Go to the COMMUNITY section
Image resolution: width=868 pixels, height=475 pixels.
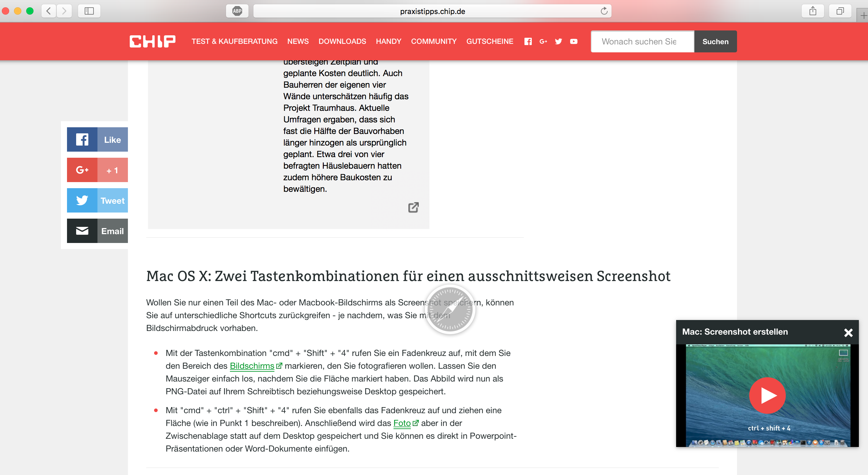click(x=434, y=41)
